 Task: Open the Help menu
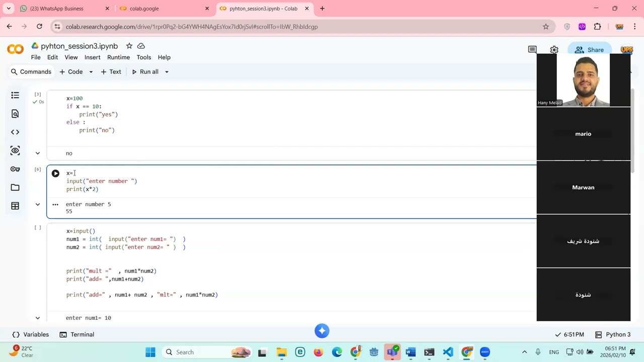pyautogui.click(x=164, y=57)
